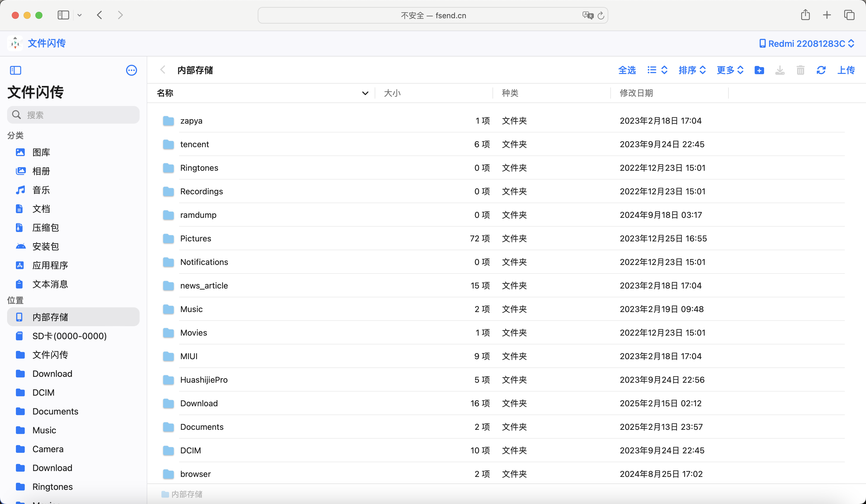Click the download icon in the toolbar
This screenshot has width=866, height=504.
pyautogui.click(x=780, y=70)
